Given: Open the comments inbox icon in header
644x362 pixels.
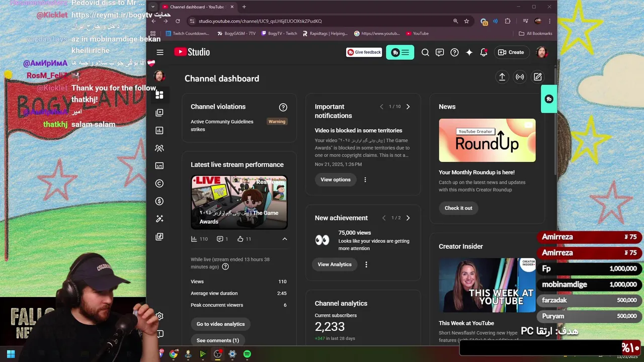Looking at the screenshot, I should coord(440,52).
